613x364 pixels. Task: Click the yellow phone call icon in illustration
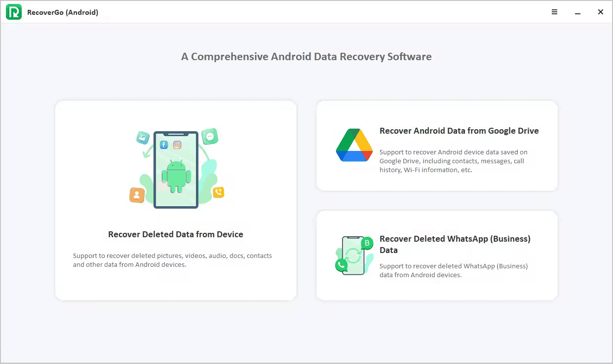[218, 192]
